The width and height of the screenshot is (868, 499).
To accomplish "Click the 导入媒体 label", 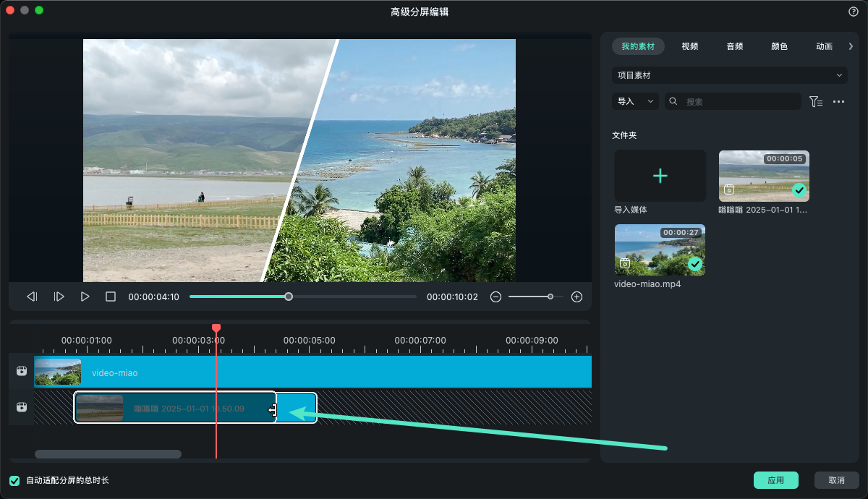I will point(631,210).
